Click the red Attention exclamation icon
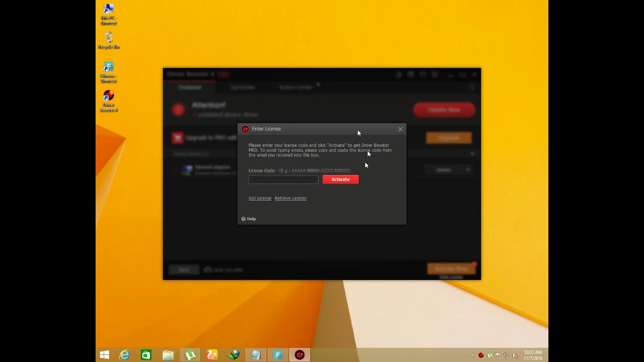Screen dimensions: 644x362 178,110
